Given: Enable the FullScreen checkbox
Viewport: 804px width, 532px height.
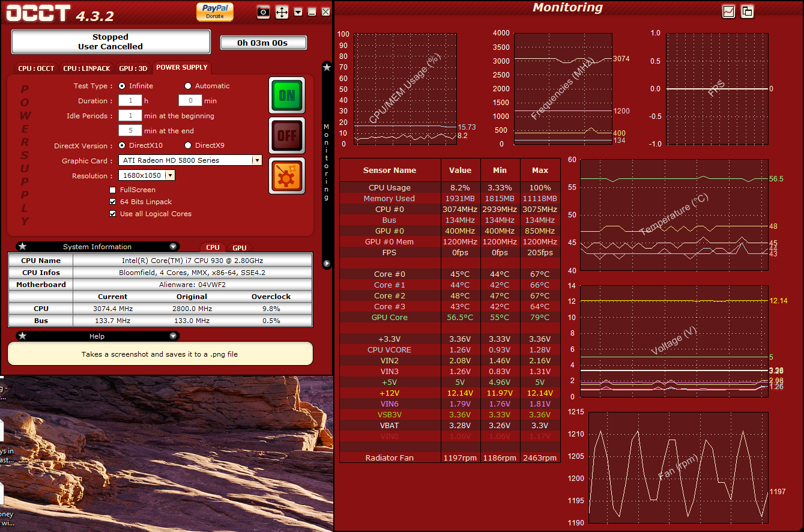Looking at the screenshot, I should tap(113, 190).
